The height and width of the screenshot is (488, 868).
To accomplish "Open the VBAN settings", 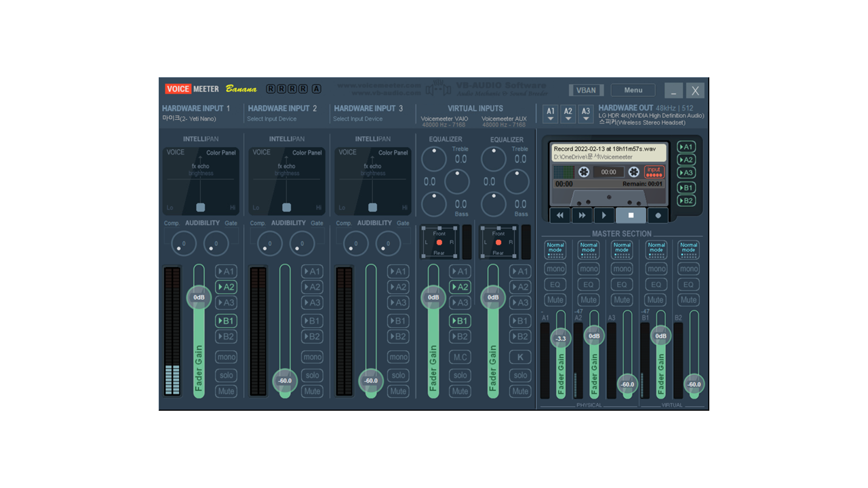I will (x=587, y=90).
